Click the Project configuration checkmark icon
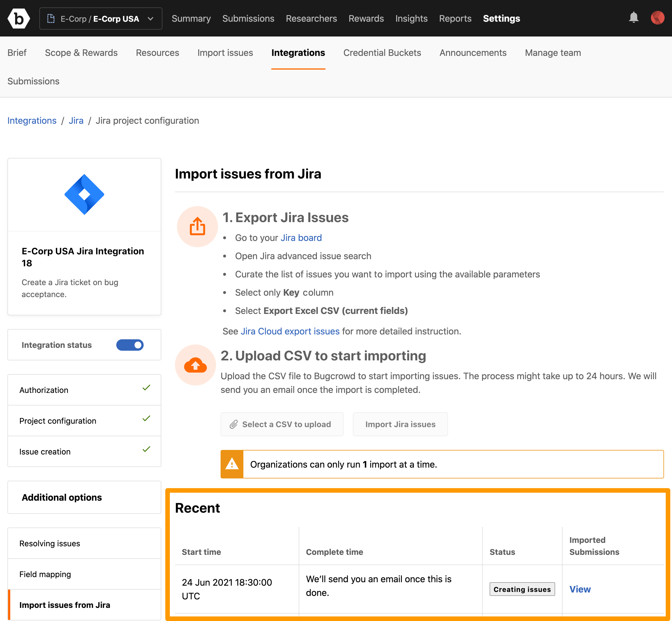672x621 pixels. pyautogui.click(x=146, y=419)
